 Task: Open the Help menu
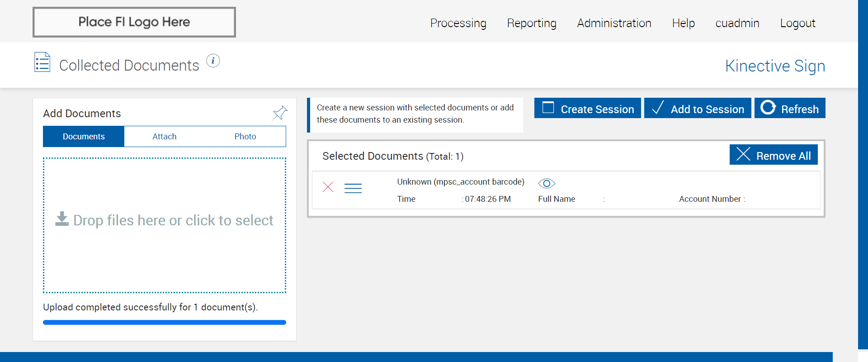(683, 23)
